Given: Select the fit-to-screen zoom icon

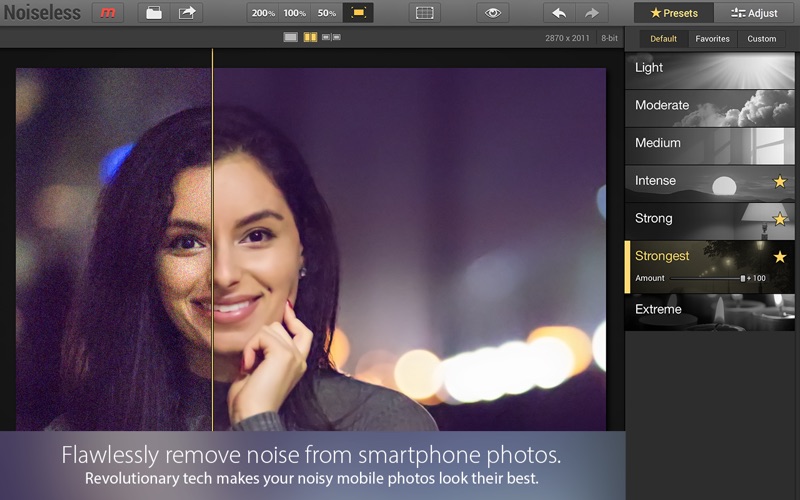Looking at the screenshot, I should coord(358,13).
